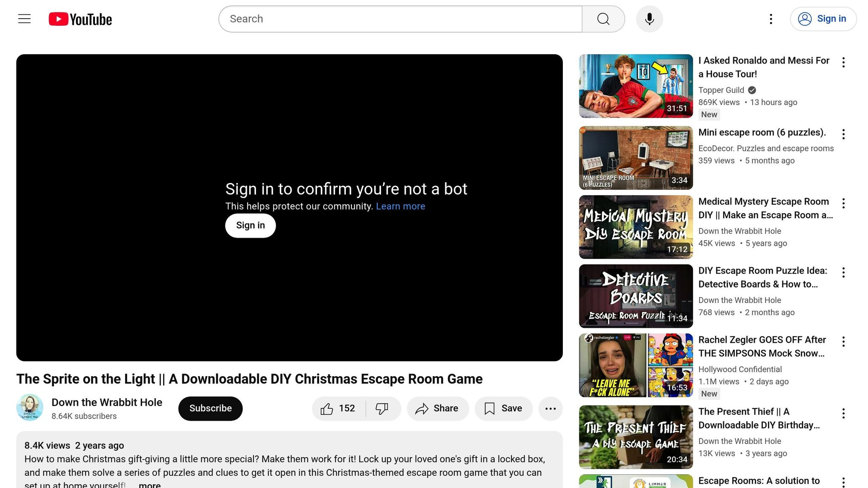Open more actions ellipsis below video
Viewport: 868px width, 488px height.
550,408
